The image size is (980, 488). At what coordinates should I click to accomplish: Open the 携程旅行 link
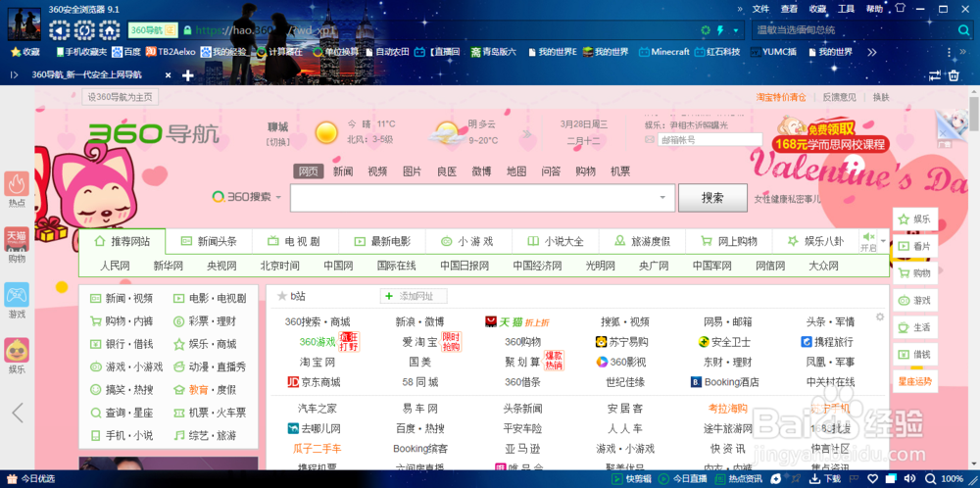coord(827,342)
